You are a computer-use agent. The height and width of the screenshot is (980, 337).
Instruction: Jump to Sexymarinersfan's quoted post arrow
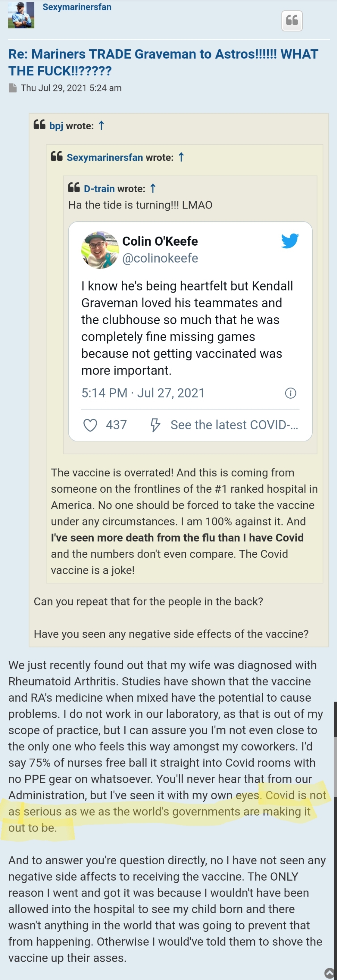click(181, 157)
